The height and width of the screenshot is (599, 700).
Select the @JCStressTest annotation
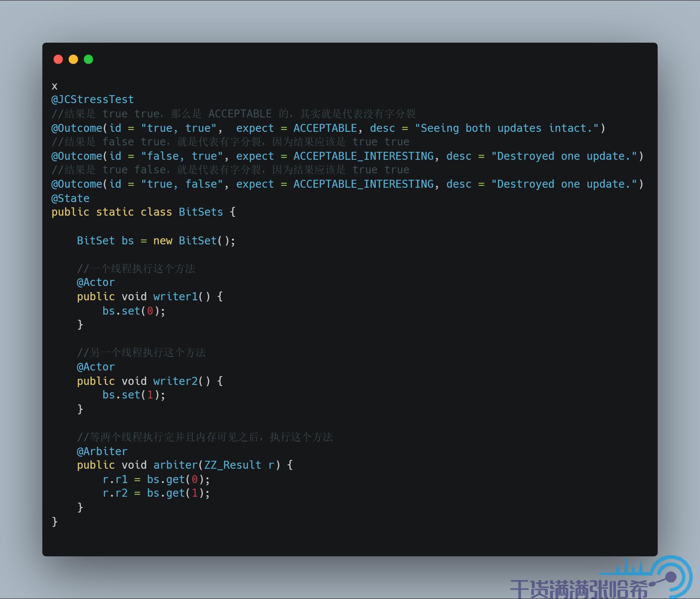pos(93,100)
